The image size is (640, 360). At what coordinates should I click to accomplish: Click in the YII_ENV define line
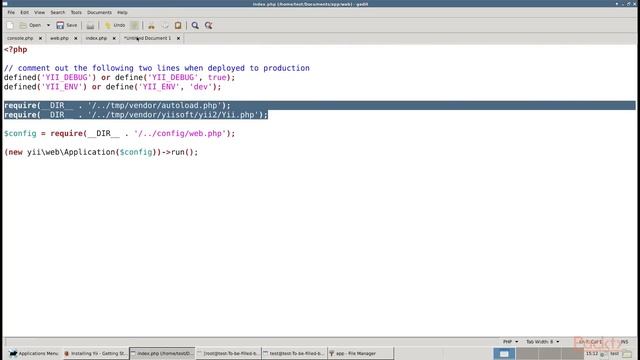click(x=112, y=87)
